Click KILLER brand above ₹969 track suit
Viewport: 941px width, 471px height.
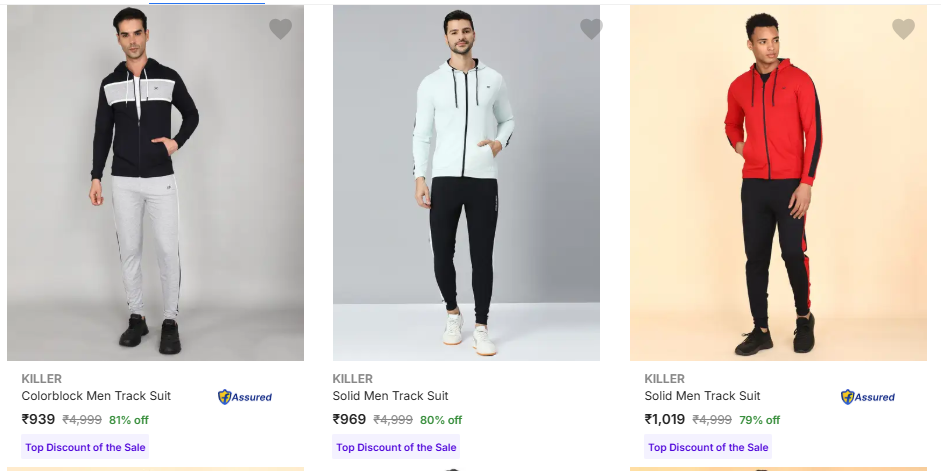coord(353,379)
